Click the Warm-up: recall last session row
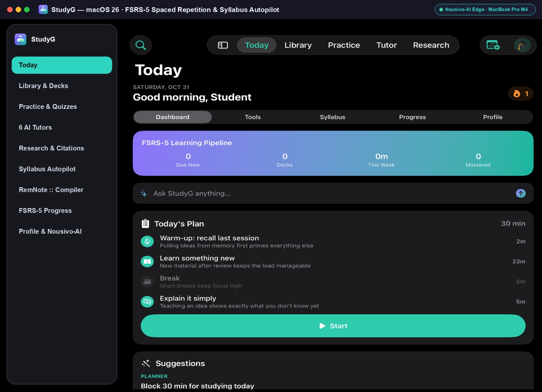This screenshot has width=542, height=392. tap(333, 242)
